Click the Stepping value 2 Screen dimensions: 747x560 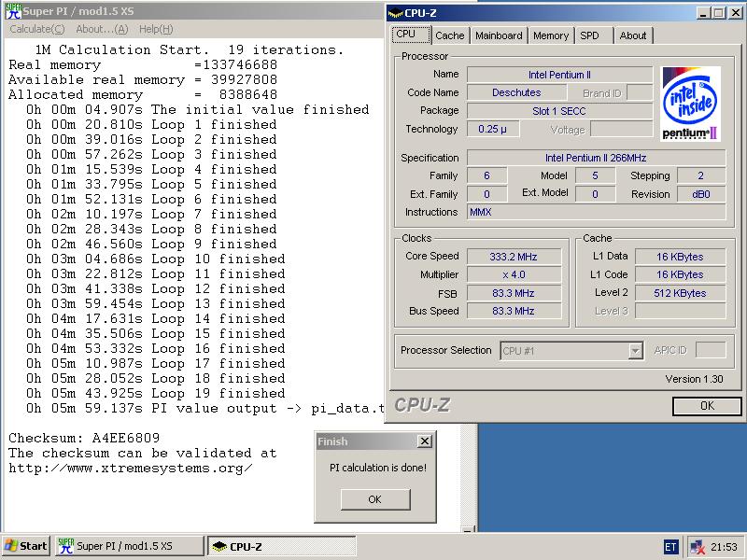701,175
